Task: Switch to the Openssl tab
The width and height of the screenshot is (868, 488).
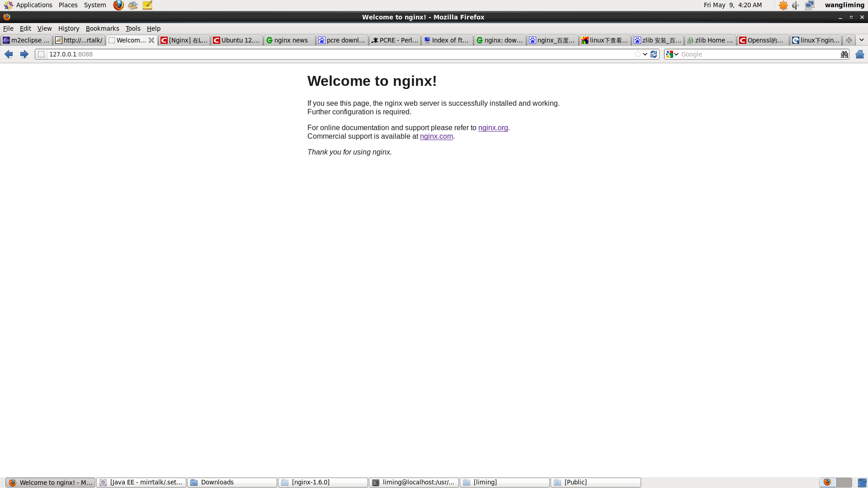Action: (x=764, y=40)
